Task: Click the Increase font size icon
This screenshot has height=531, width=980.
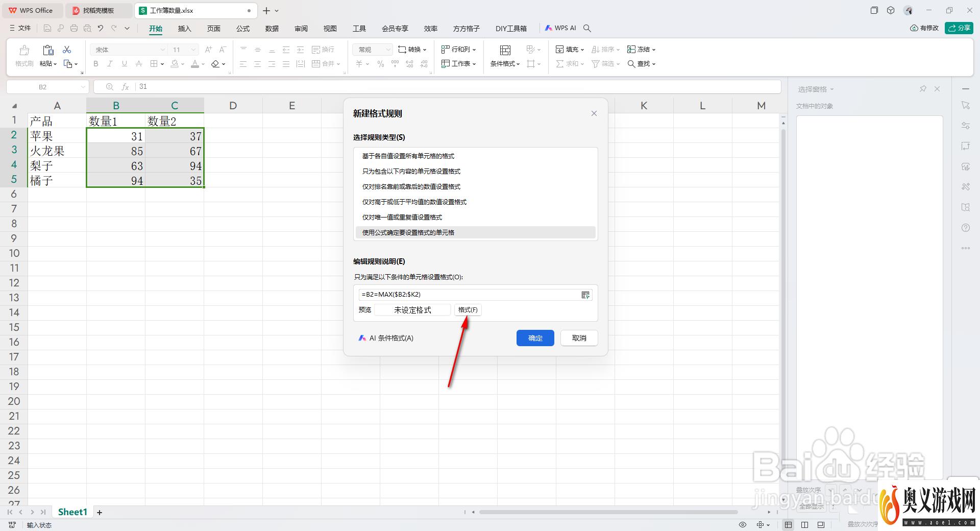Action: (208, 50)
